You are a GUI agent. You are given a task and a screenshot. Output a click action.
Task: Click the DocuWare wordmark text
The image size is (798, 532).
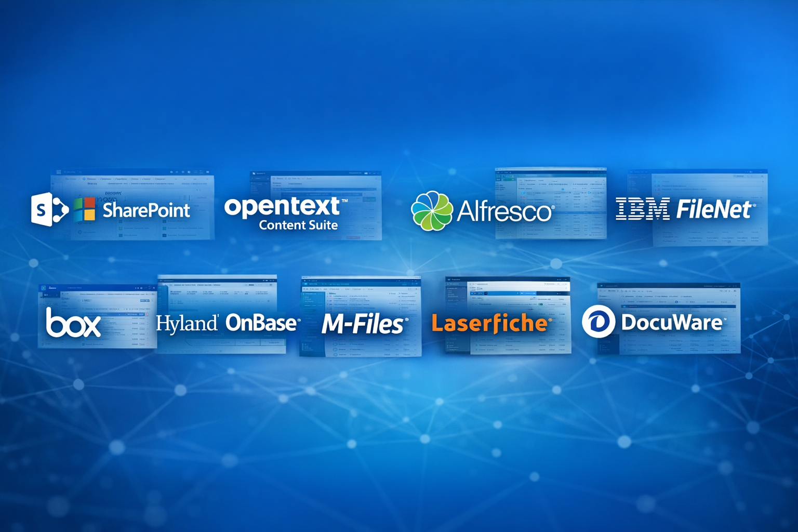click(x=672, y=322)
